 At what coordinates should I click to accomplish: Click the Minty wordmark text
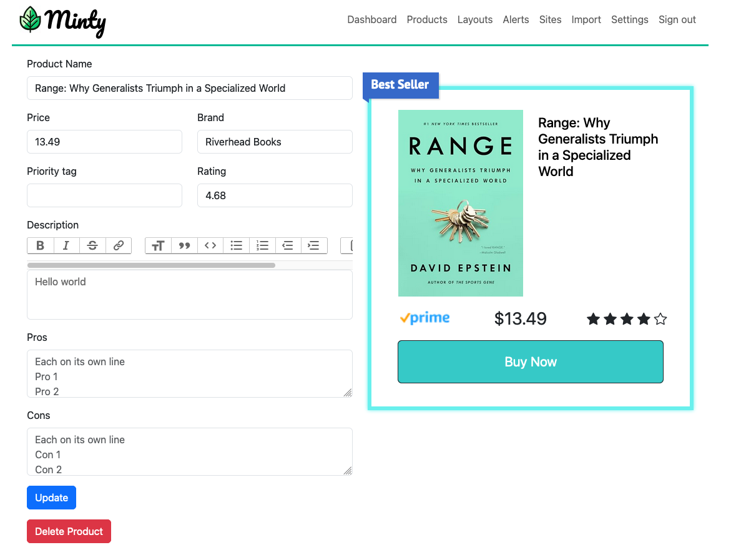pos(76,22)
